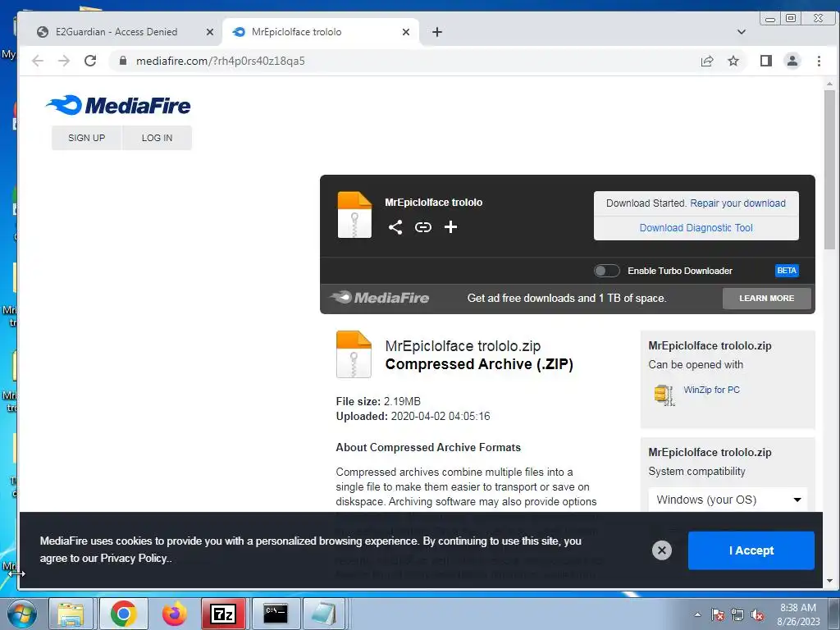
Task: Open Chrome profile avatar icon
Action: [x=792, y=61]
